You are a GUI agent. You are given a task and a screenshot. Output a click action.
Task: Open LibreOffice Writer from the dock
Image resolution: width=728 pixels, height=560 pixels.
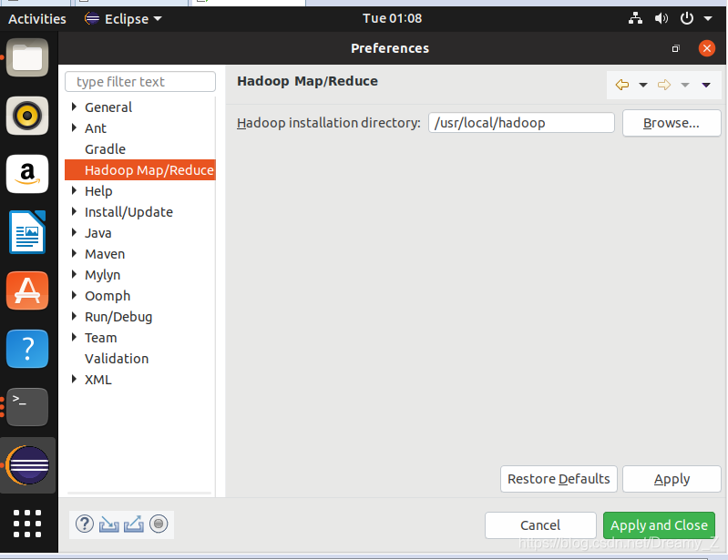click(x=27, y=232)
